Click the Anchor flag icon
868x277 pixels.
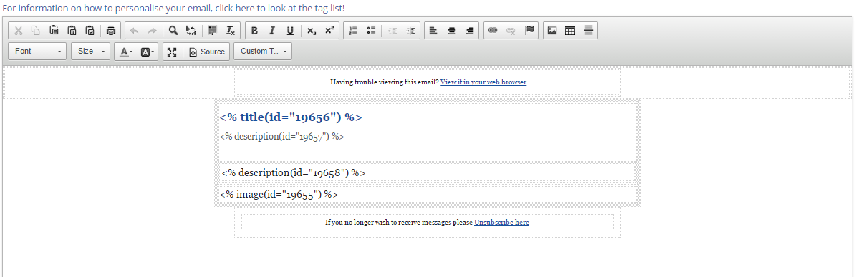[529, 31]
